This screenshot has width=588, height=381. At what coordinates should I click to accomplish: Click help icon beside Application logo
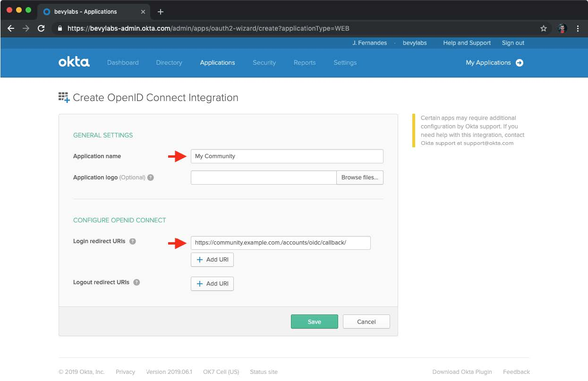tap(151, 178)
